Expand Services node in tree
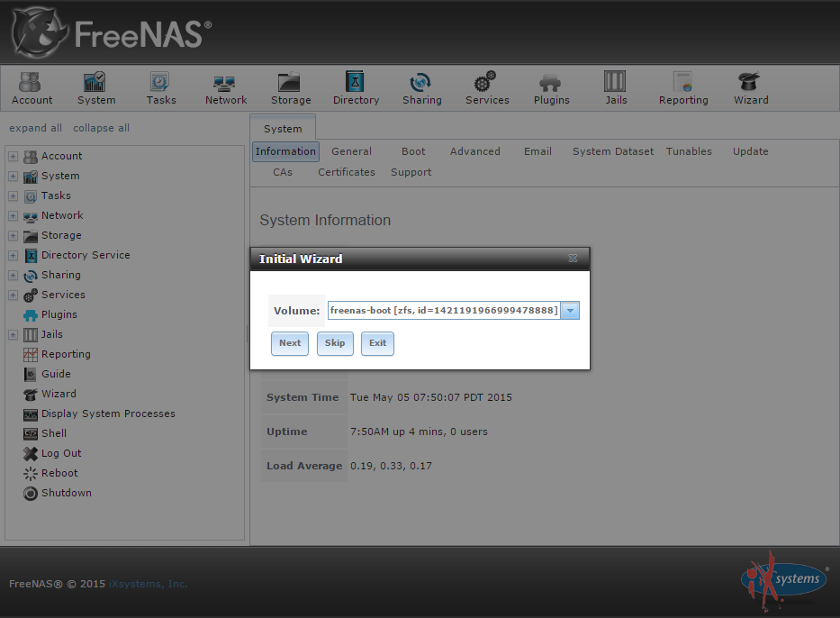The width and height of the screenshot is (840, 618). click(x=13, y=295)
